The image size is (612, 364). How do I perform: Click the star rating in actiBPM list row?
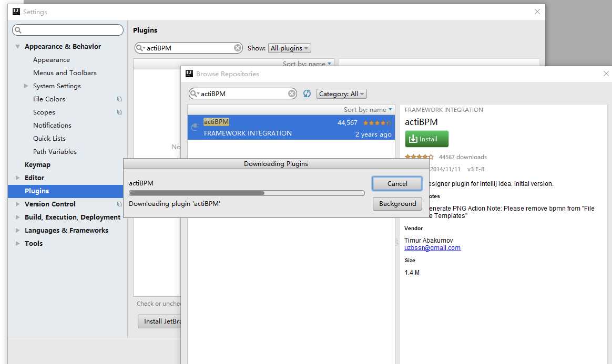pos(376,123)
